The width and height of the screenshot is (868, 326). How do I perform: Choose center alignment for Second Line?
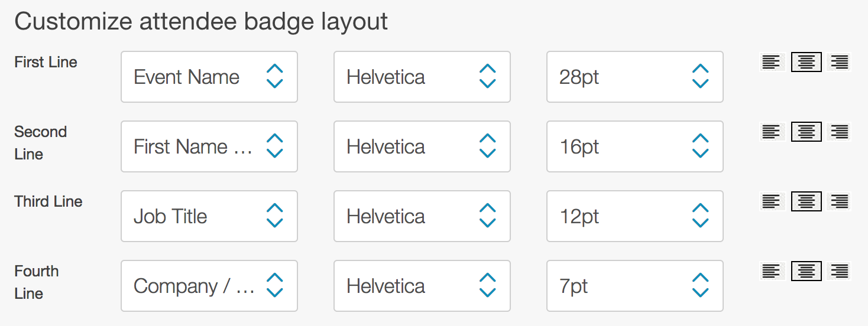coord(807,132)
